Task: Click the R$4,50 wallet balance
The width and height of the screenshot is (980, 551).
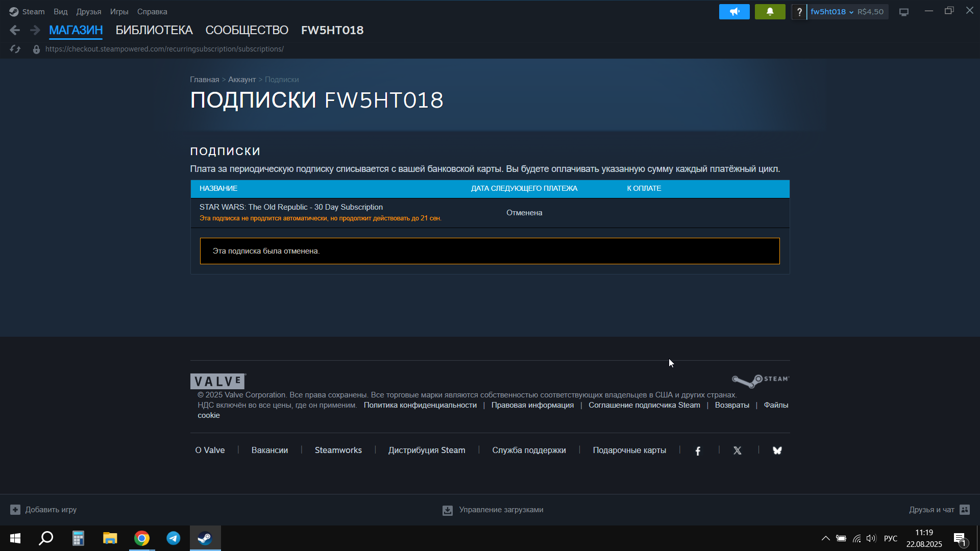Action: pos(870,12)
